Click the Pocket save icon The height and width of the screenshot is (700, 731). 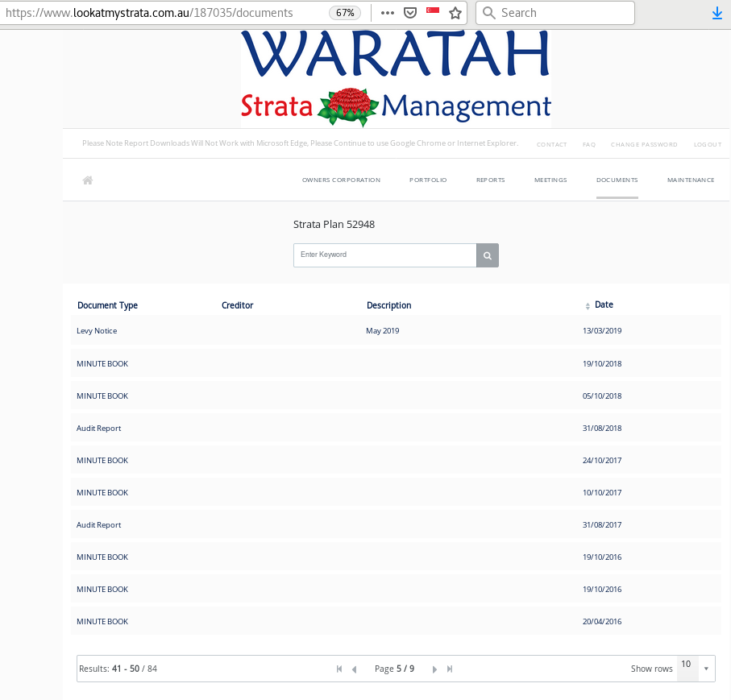[x=409, y=13]
